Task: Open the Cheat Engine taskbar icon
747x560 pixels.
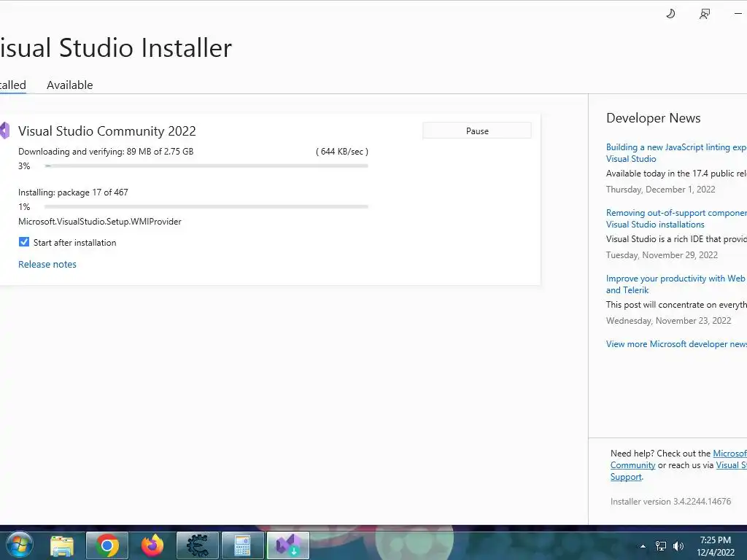Action: (198, 545)
